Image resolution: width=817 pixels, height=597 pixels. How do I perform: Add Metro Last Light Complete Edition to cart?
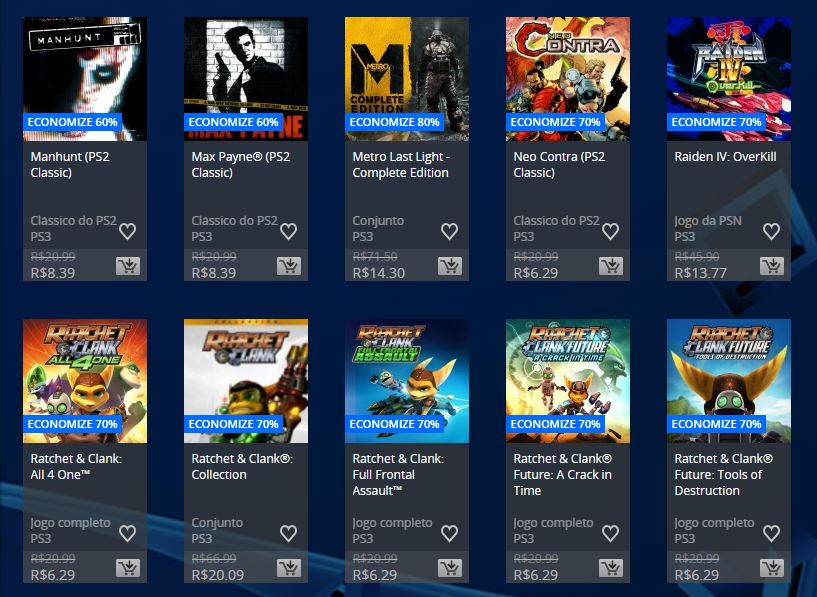(x=450, y=266)
